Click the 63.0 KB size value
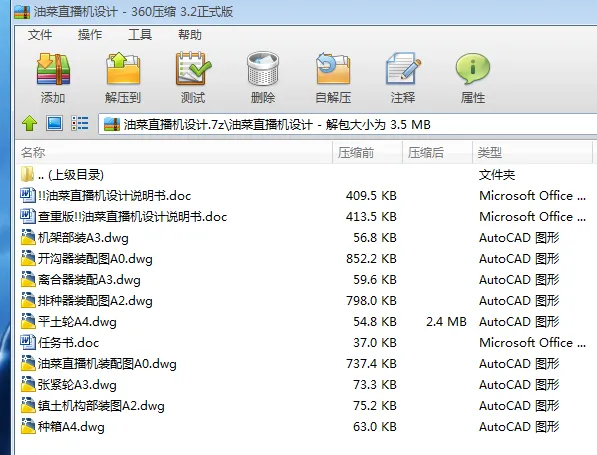The height and width of the screenshot is (455, 597). click(x=375, y=426)
